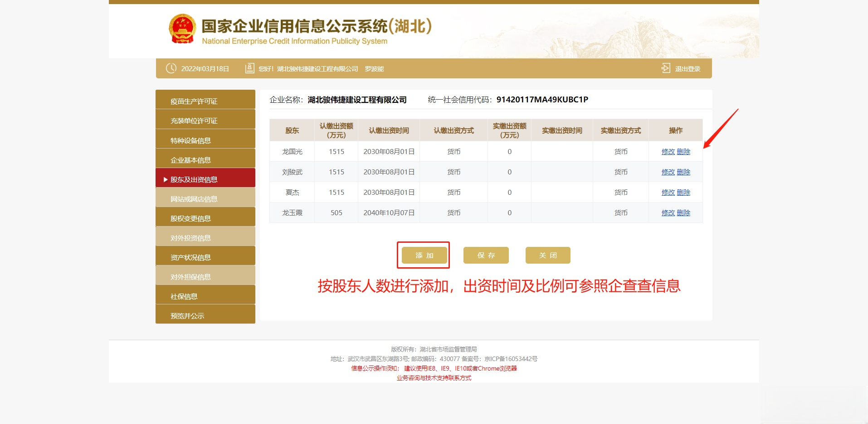Click the 退出登录 logout link

(688, 69)
